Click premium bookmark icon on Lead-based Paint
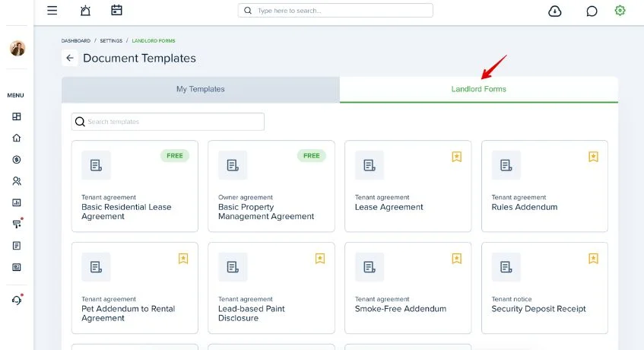Viewport: 644px width, 350px height. pos(320,259)
